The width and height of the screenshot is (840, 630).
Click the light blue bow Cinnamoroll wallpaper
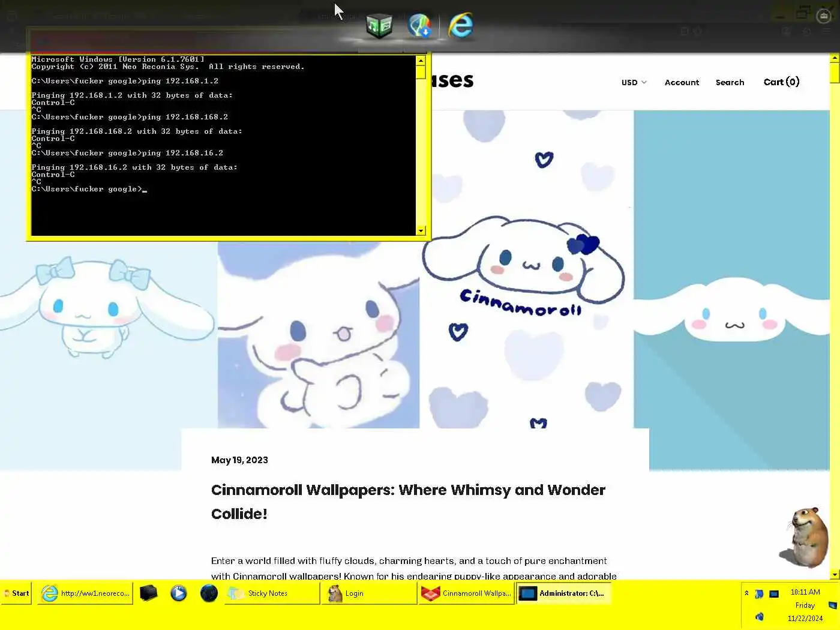(x=109, y=355)
